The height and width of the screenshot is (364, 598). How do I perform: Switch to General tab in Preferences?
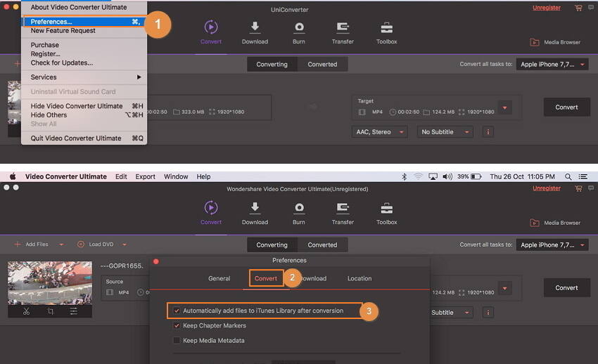point(220,278)
